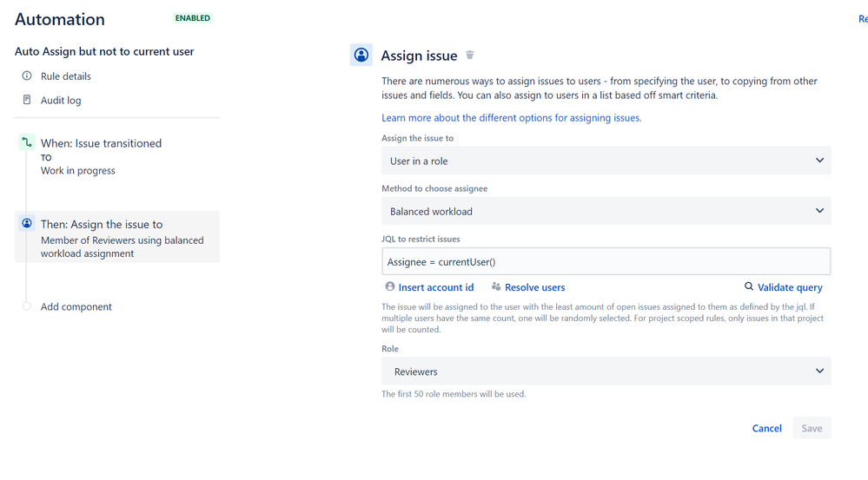The height and width of the screenshot is (480, 868).
Task: Click the Save button
Action: click(x=812, y=428)
